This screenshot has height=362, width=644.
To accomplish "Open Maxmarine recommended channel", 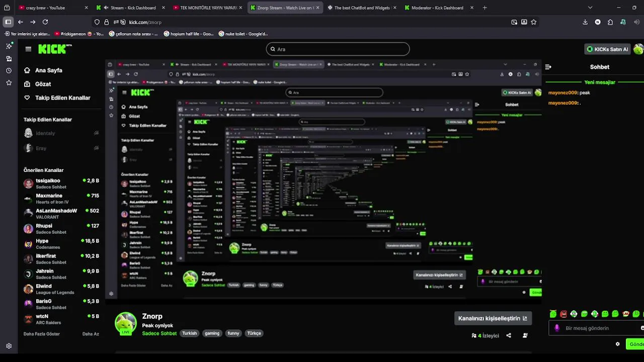I will point(61,199).
